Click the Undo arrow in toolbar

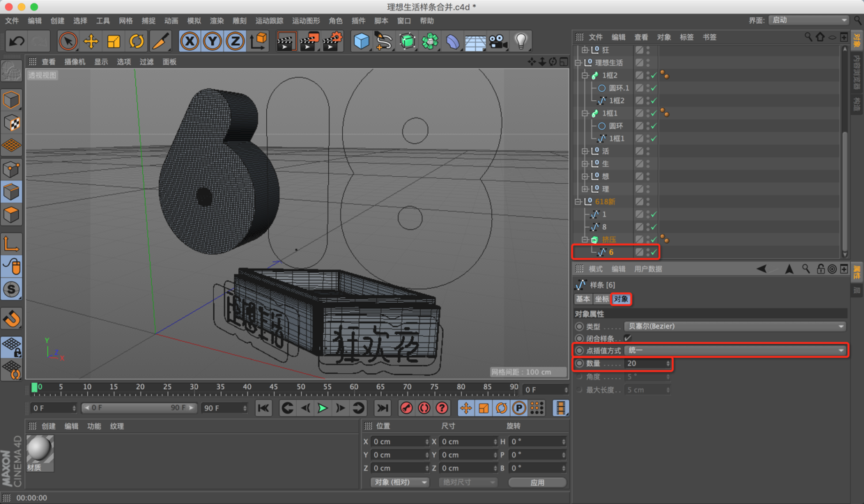17,41
